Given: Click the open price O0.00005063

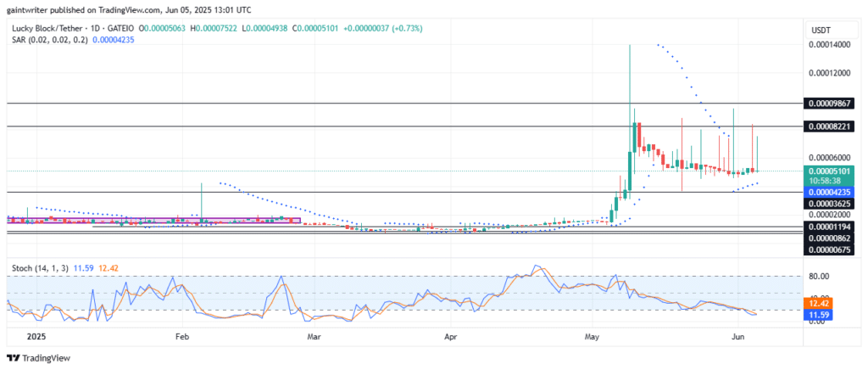Looking at the screenshot, I should [164, 28].
